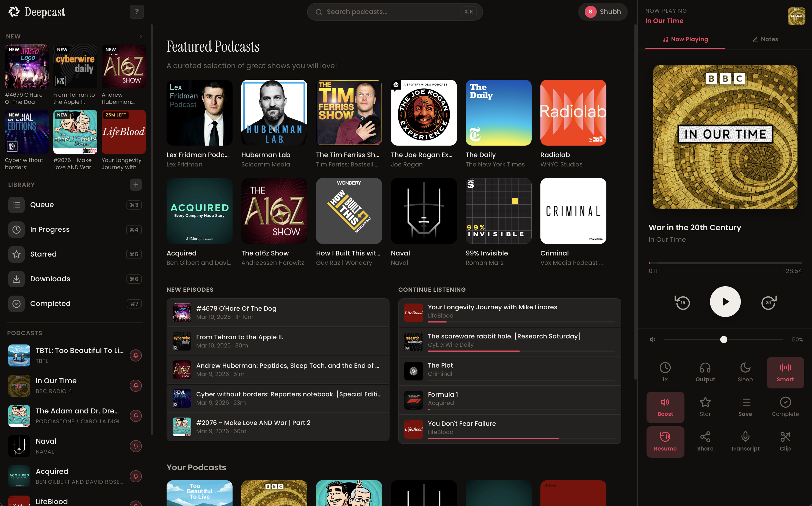Open the Transcript microphone icon
The image size is (812, 506).
(x=745, y=441)
